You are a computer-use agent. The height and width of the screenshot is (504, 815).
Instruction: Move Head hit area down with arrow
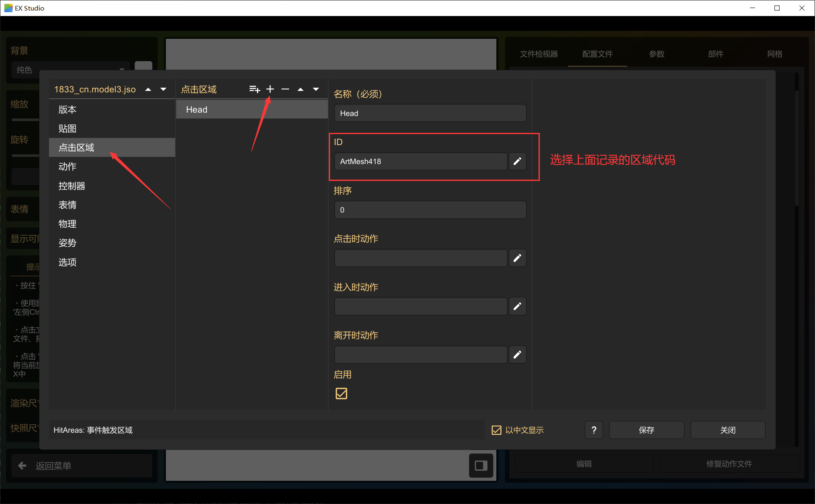coord(316,89)
